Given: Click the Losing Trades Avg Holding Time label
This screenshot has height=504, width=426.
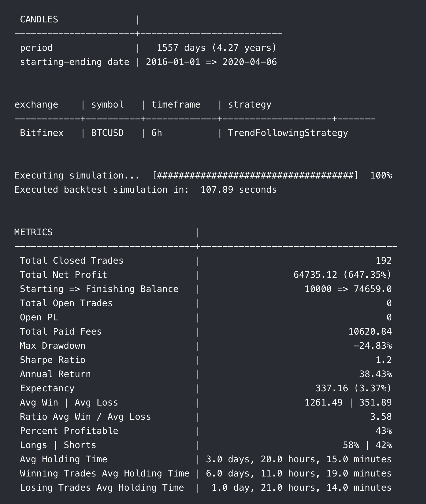Looking at the screenshot, I should tap(102, 488).
